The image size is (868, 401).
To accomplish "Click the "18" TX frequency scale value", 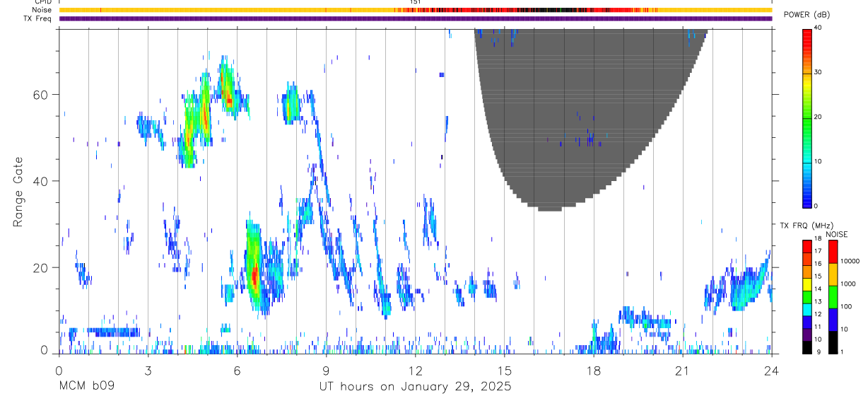I will coord(818,240).
